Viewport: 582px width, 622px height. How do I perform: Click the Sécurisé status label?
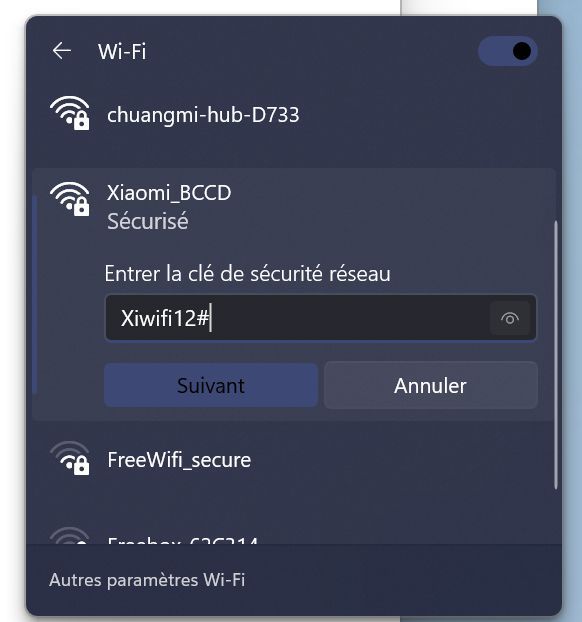click(x=148, y=221)
